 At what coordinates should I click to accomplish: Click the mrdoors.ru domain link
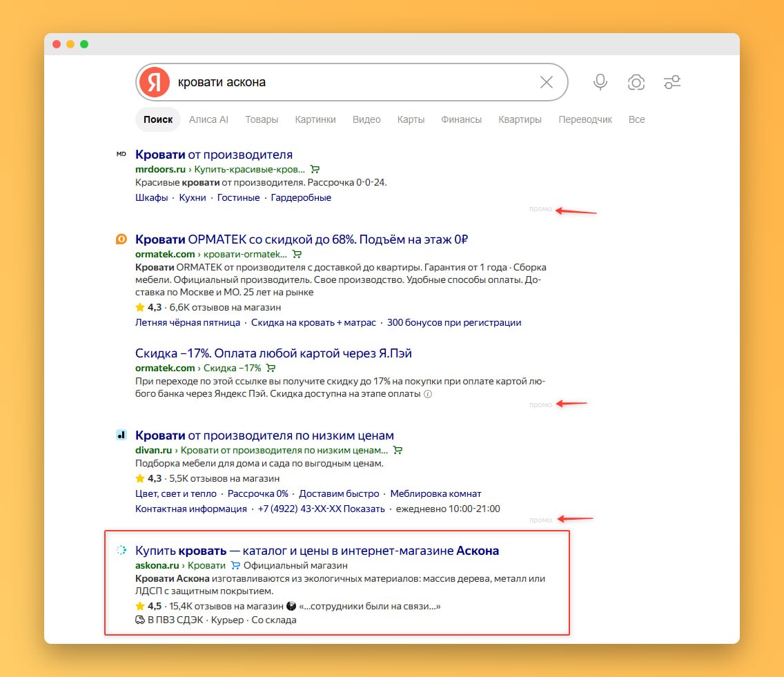pos(160,169)
